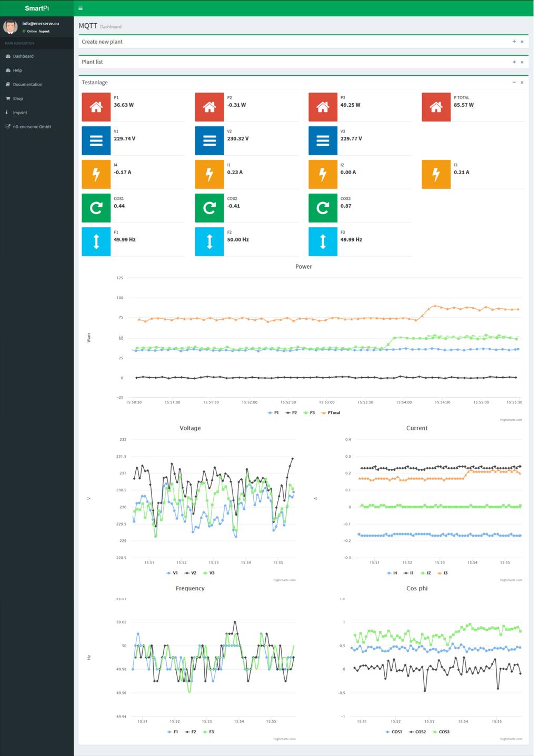Toggle P2 series in Power chart legend

[x=292, y=413]
